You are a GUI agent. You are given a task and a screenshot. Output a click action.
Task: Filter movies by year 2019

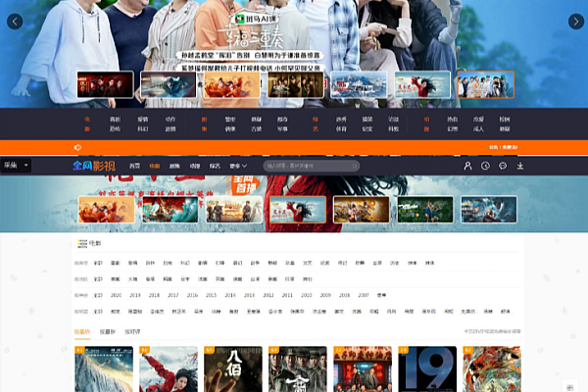point(135,295)
